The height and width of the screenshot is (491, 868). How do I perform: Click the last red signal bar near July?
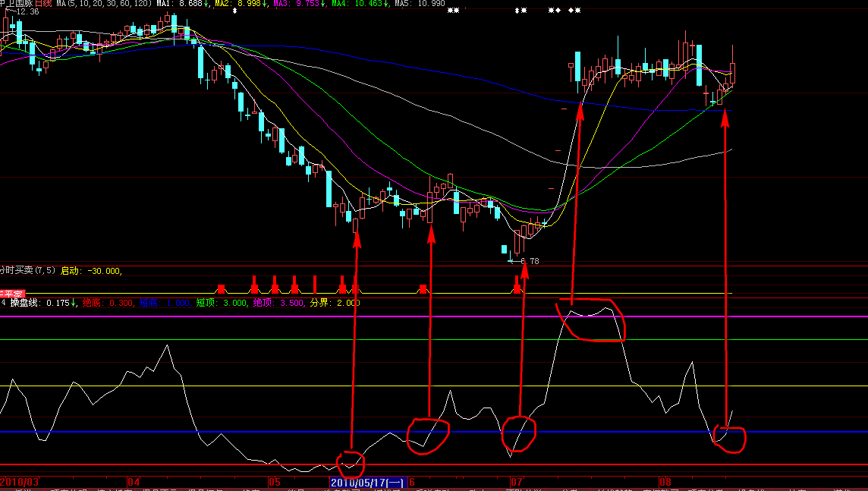click(517, 285)
